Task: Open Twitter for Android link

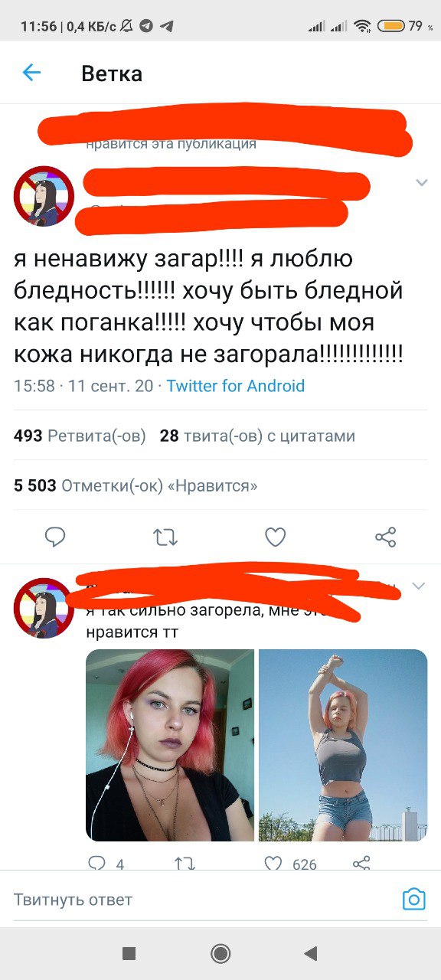Action: tap(236, 386)
